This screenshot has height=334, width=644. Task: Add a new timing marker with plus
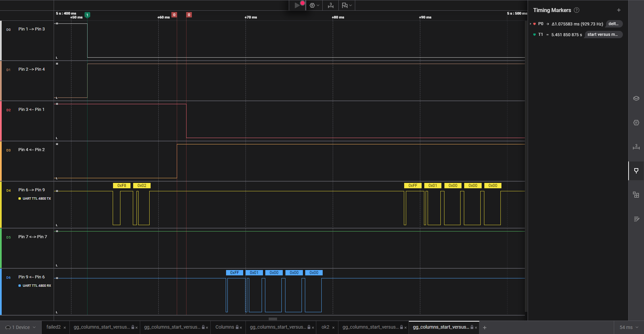click(619, 10)
